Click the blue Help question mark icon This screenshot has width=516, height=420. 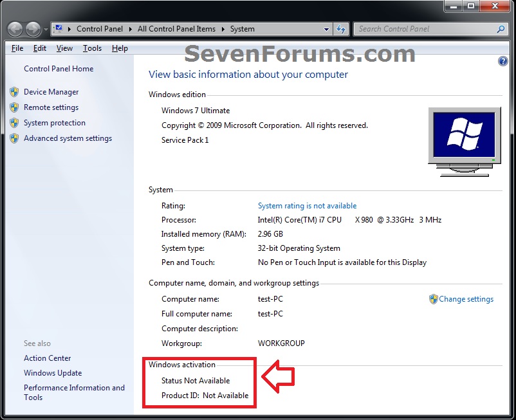point(503,61)
